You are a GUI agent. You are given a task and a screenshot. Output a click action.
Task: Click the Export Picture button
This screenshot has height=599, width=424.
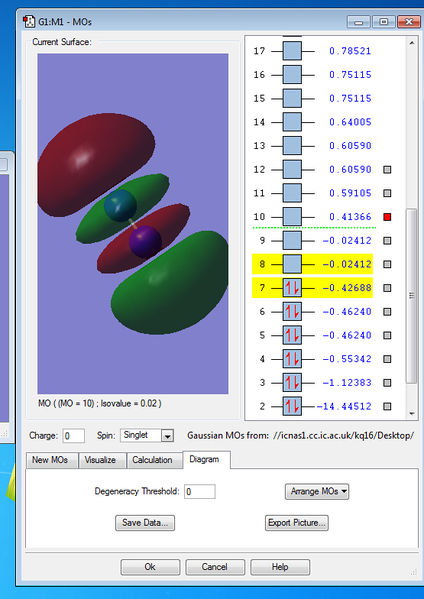[296, 523]
